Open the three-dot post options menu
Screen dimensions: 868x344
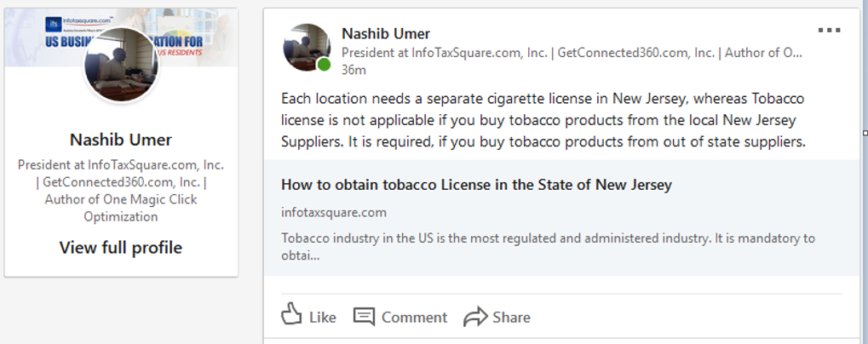click(x=830, y=31)
